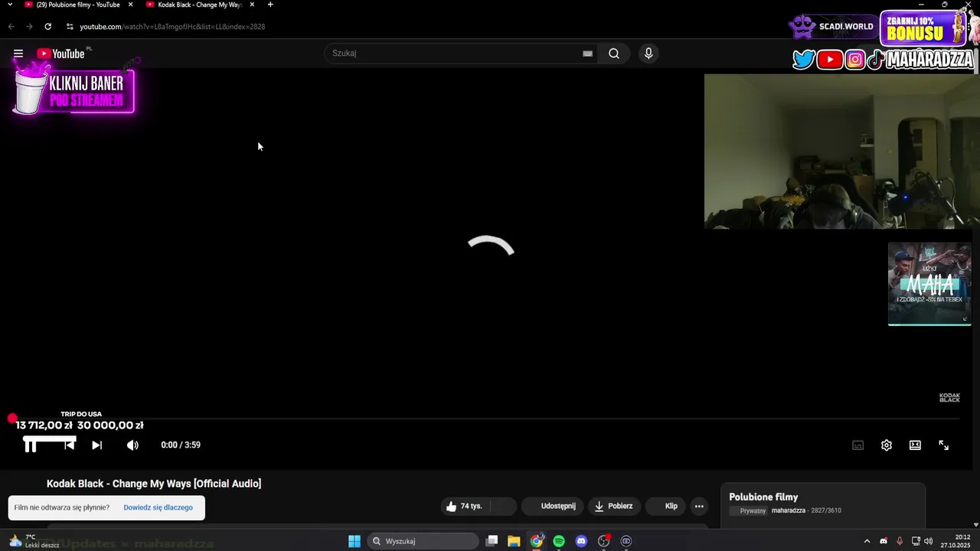Open the on-screen keyboard icon in search box
Screen dimensions: 980x551
point(587,54)
